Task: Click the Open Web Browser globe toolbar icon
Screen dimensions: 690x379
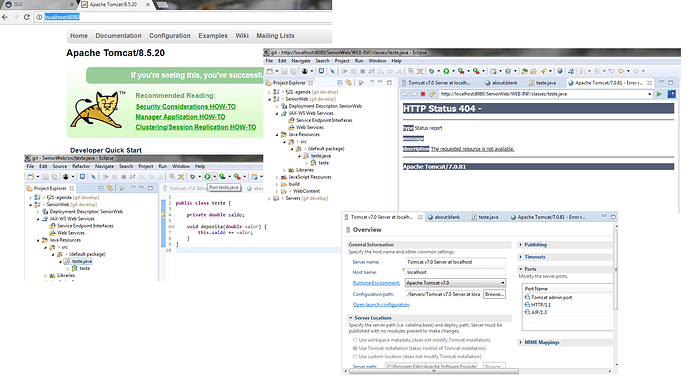Action: click(x=560, y=71)
